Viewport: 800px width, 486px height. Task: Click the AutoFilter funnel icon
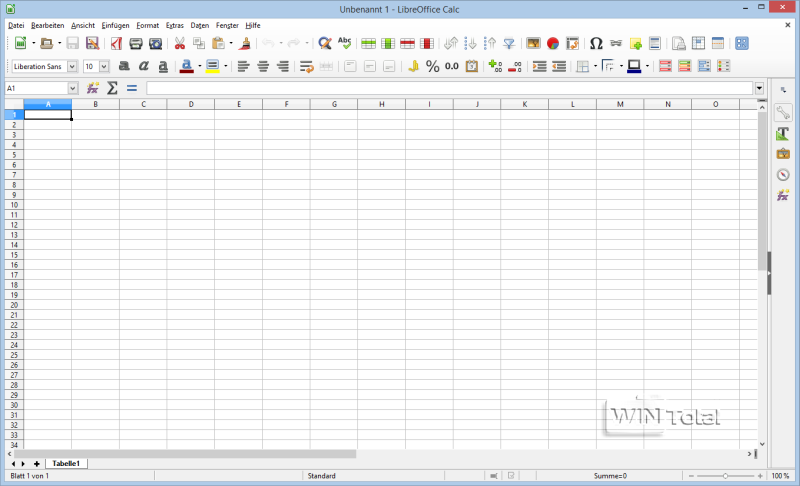coord(509,43)
